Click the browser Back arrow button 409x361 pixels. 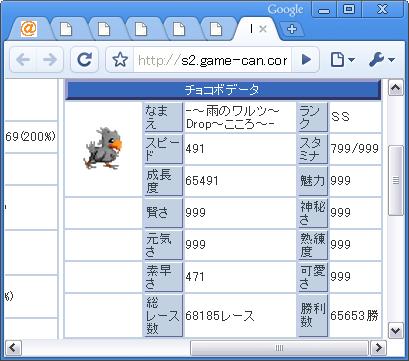click(x=23, y=60)
